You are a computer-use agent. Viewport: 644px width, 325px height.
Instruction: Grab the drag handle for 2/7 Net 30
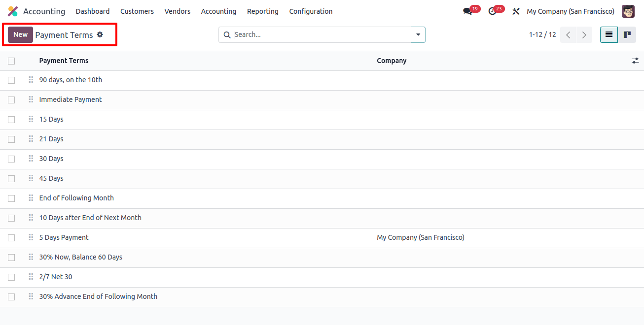(x=31, y=277)
